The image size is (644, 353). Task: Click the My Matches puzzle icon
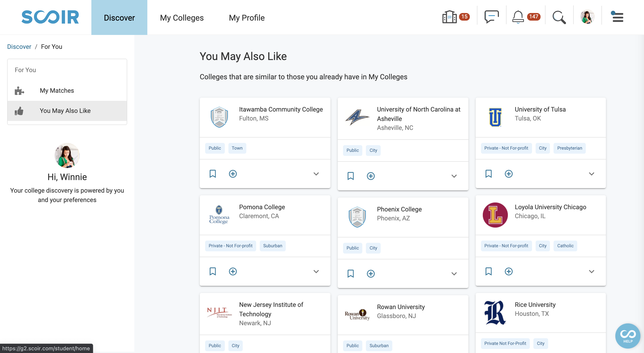pos(19,91)
